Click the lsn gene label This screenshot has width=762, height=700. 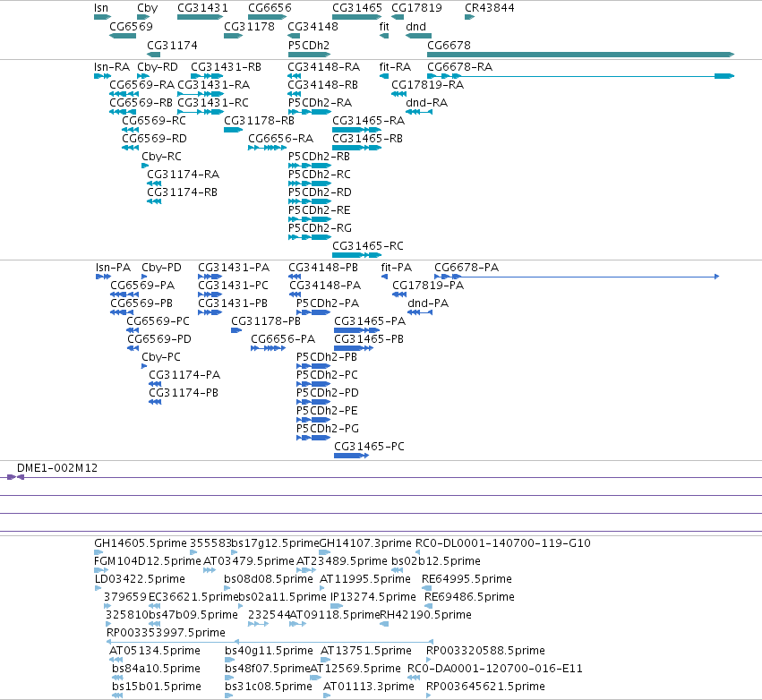[101, 8]
